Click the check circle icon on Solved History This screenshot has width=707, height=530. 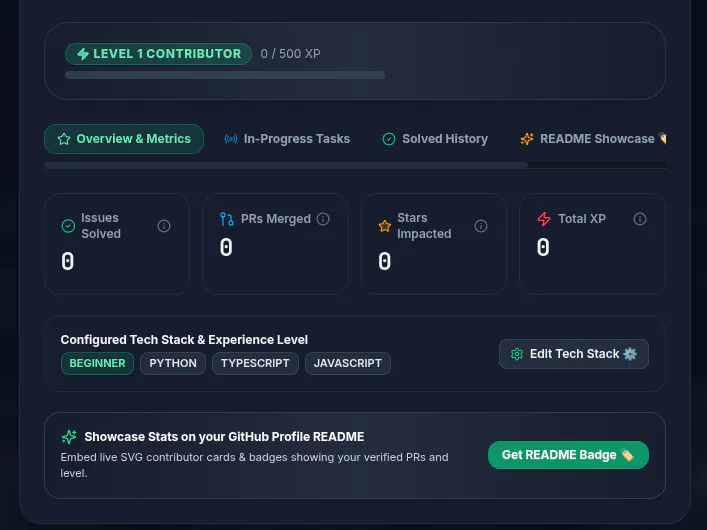coord(389,139)
